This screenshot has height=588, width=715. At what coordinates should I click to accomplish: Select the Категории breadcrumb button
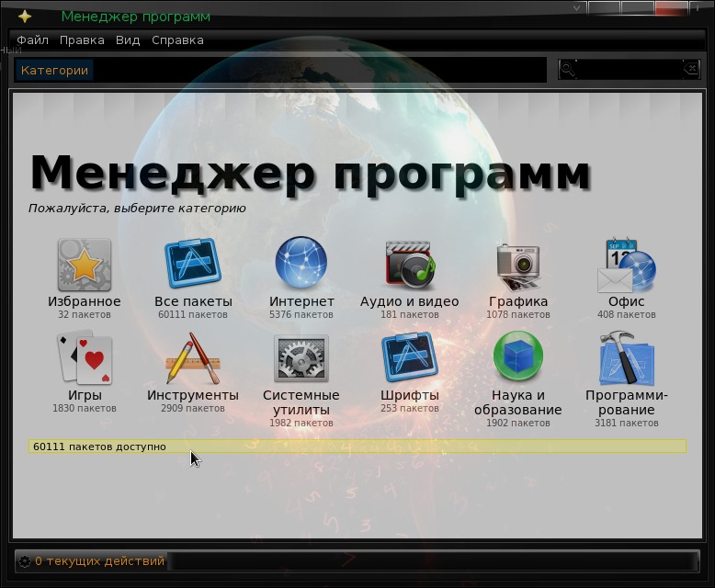coord(54,70)
